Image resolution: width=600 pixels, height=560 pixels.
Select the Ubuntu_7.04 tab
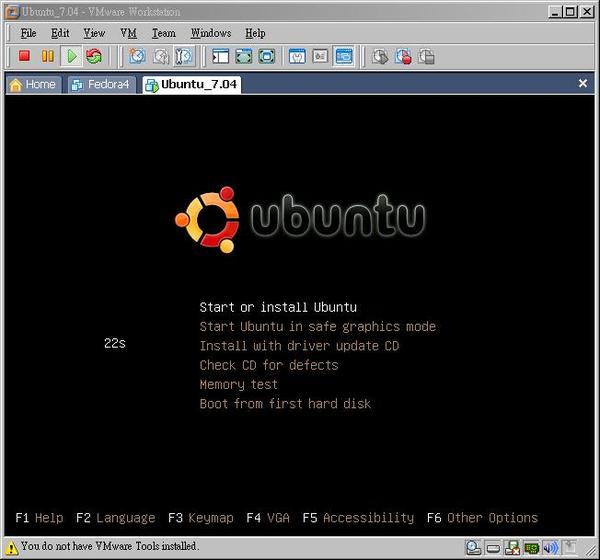click(192, 84)
